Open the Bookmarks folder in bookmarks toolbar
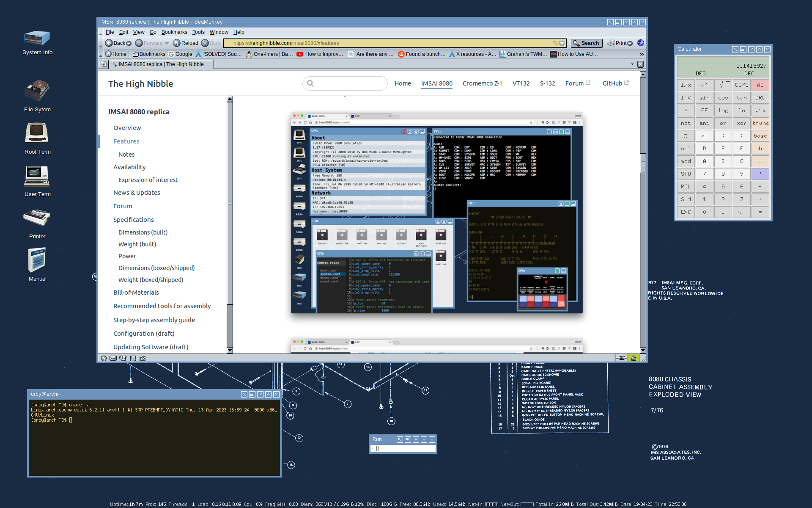 [x=149, y=54]
